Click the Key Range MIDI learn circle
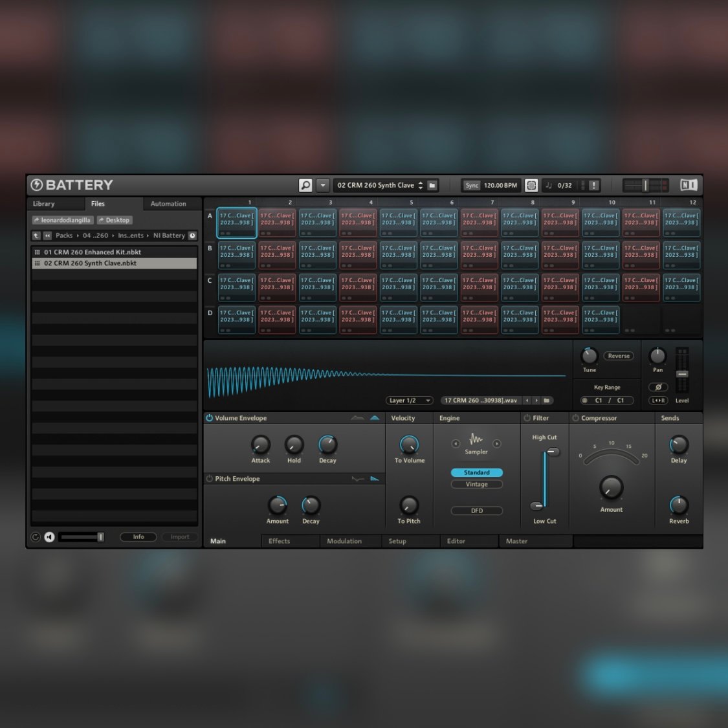This screenshot has height=728, width=728. coord(585,401)
